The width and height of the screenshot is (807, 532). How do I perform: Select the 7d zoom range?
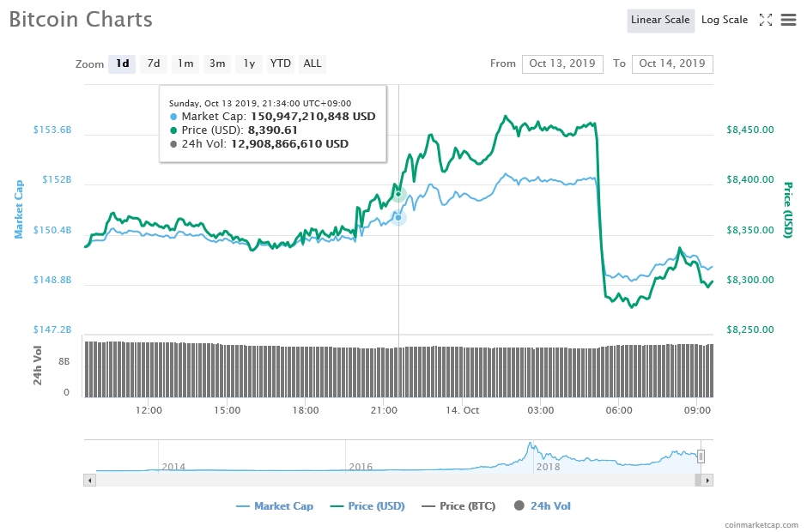coord(154,63)
